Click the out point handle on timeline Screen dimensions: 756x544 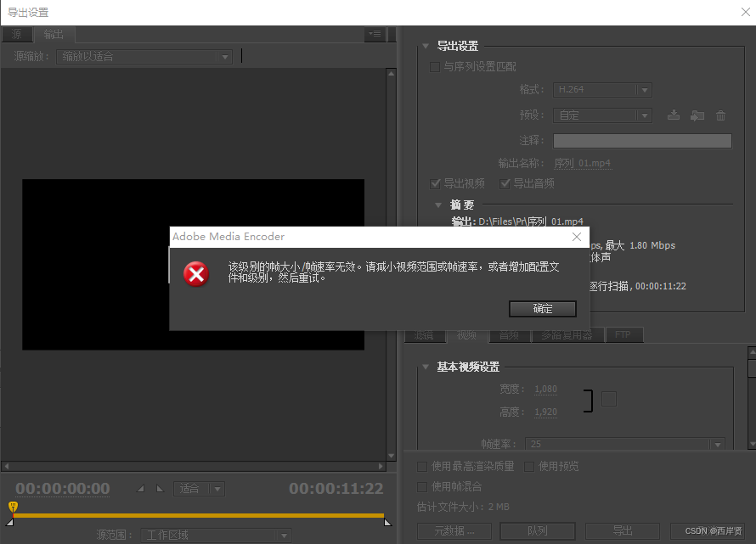387,522
